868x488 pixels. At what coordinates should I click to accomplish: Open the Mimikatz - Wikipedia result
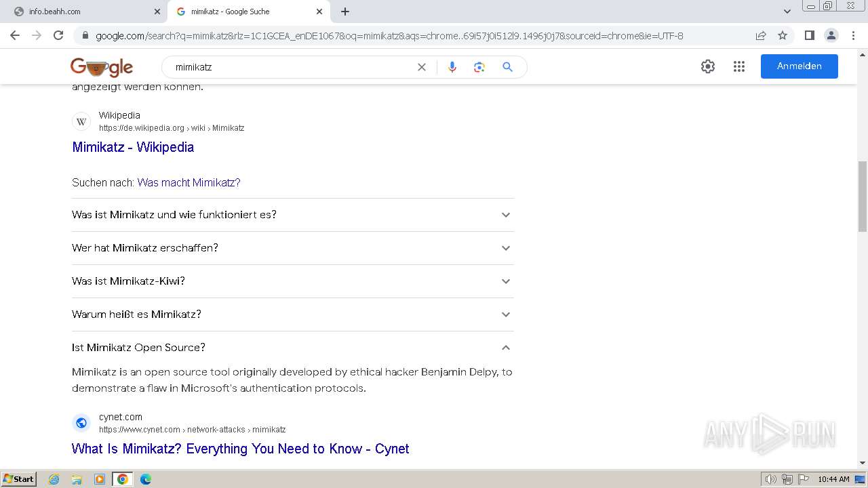click(133, 147)
